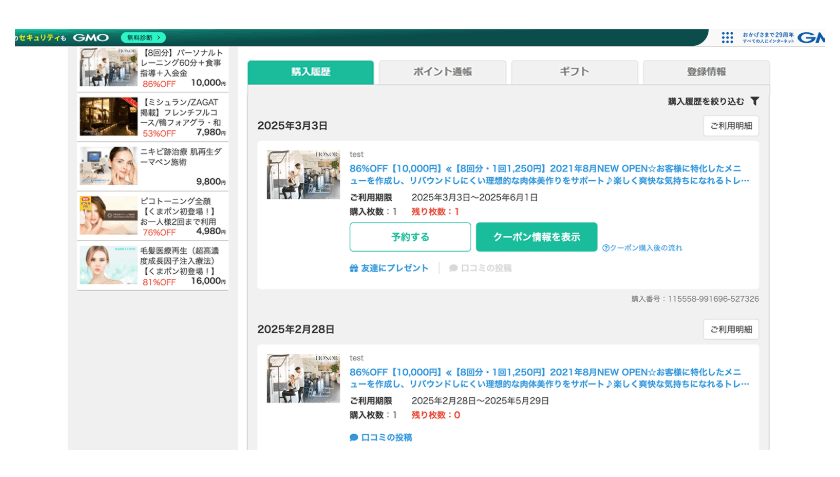The image size is (840, 477).
Task: Click the 無料診断 banner button
Action: point(143,38)
